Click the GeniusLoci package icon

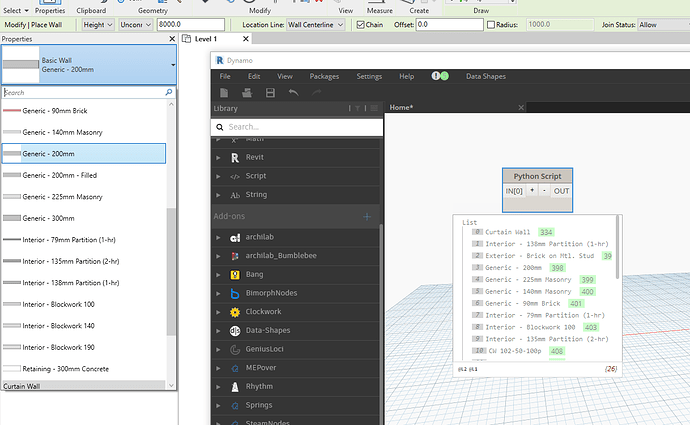[x=235, y=349]
